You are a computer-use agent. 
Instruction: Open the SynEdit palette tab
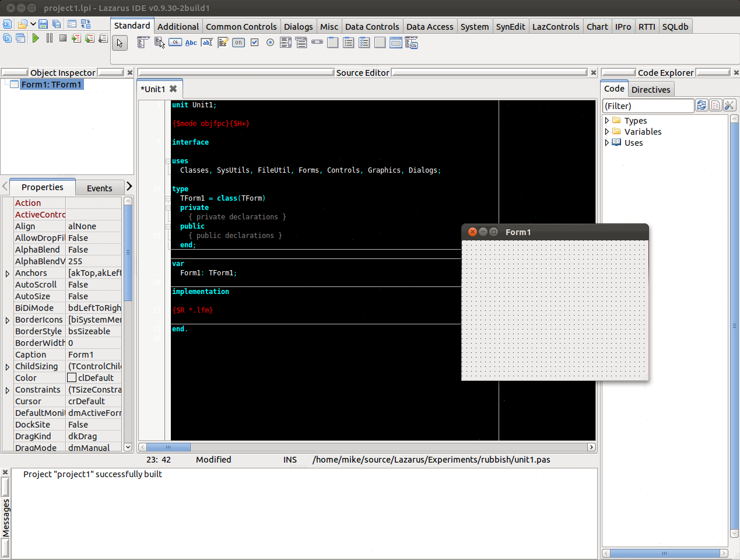click(510, 26)
